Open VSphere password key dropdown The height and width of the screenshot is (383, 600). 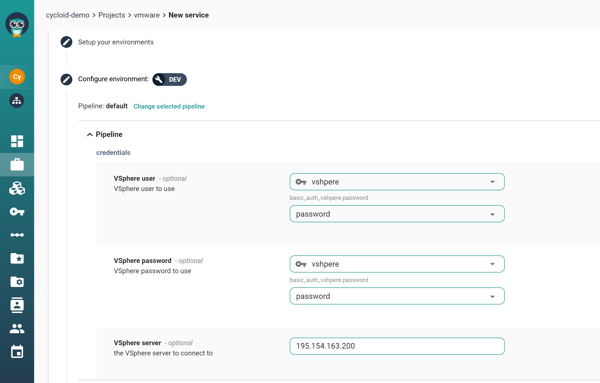[x=397, y=296]
